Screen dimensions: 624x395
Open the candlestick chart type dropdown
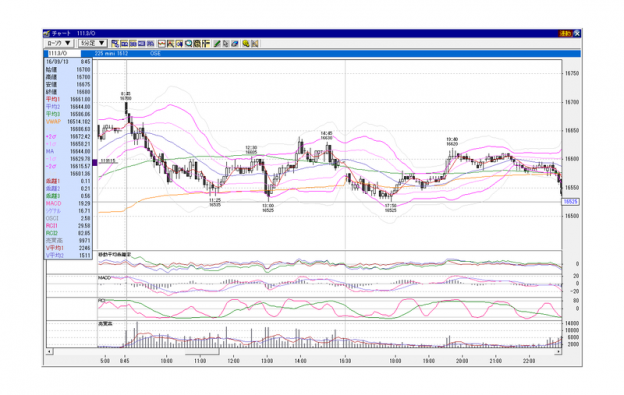point(58,43)
